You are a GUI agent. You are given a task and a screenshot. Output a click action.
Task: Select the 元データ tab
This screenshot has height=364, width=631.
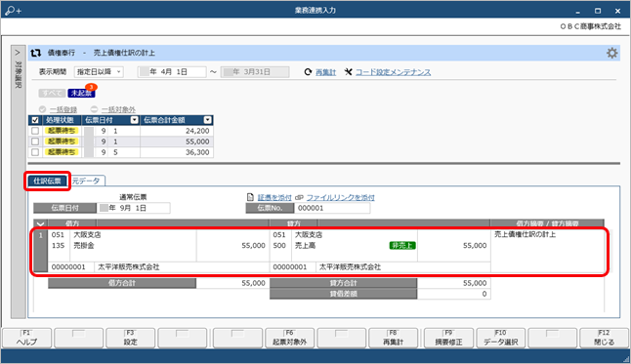click(86, 181)
